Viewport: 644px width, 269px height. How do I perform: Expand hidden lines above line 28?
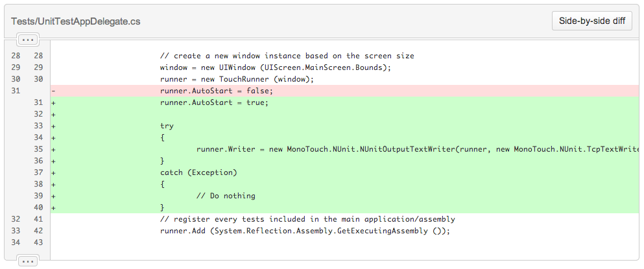click(28, 40)
